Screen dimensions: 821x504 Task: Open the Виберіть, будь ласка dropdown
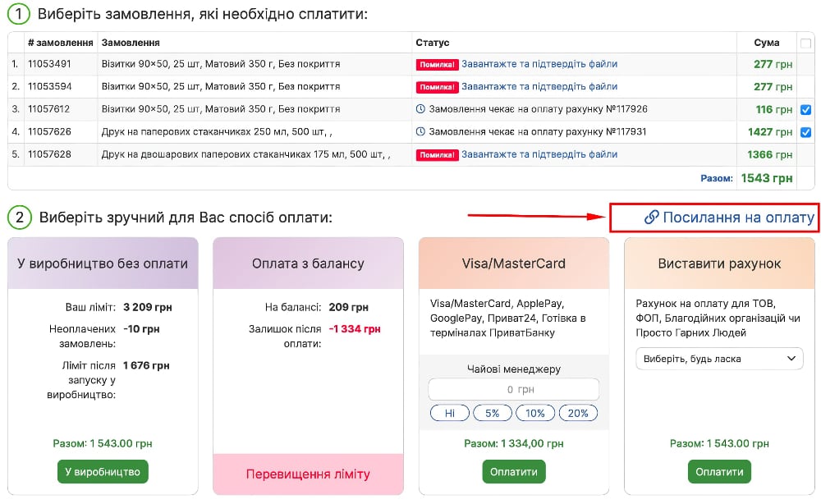719,359
